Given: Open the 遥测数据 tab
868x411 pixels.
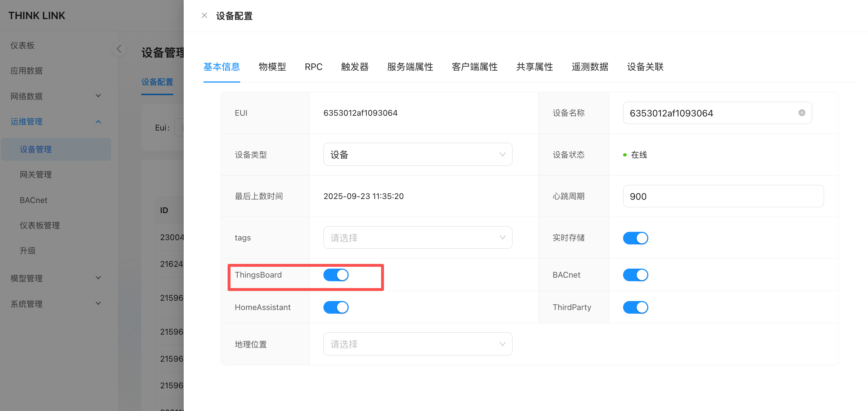Looking at the screenshot, I should click(590, 67).
